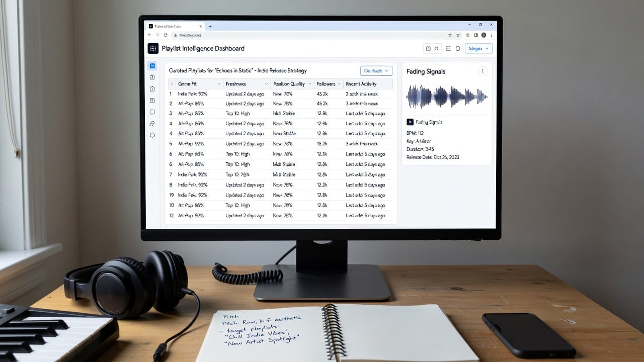The image size is (644, 362).
Task: Click 'Indie Folk: 92%' in row 8
Action: click(x=193, y=185)
